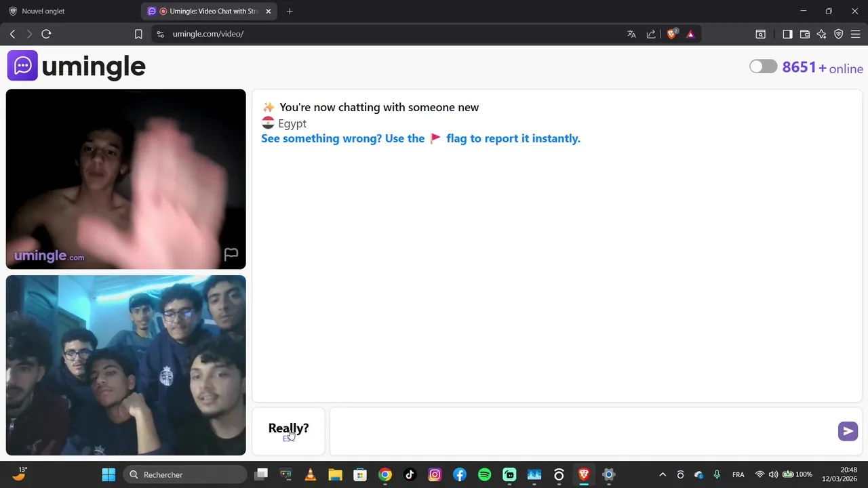Open the Brave wallet icon in toolbar
The image size is (868, 488).
click(805, 34)
